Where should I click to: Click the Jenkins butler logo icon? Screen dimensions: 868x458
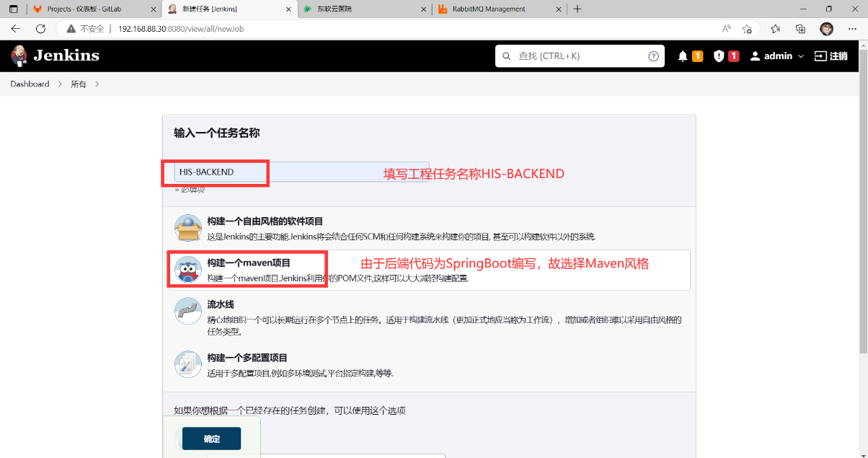pos(19,56)
